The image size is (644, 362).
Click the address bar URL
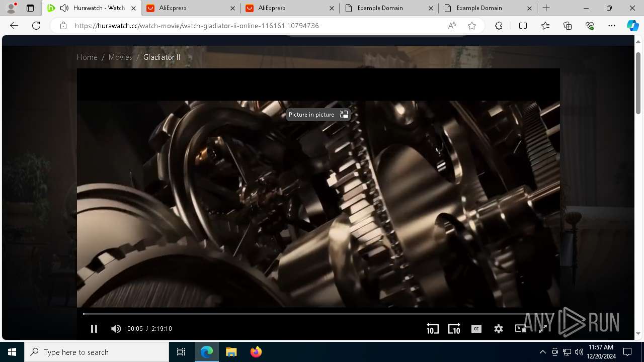point(197,26)
